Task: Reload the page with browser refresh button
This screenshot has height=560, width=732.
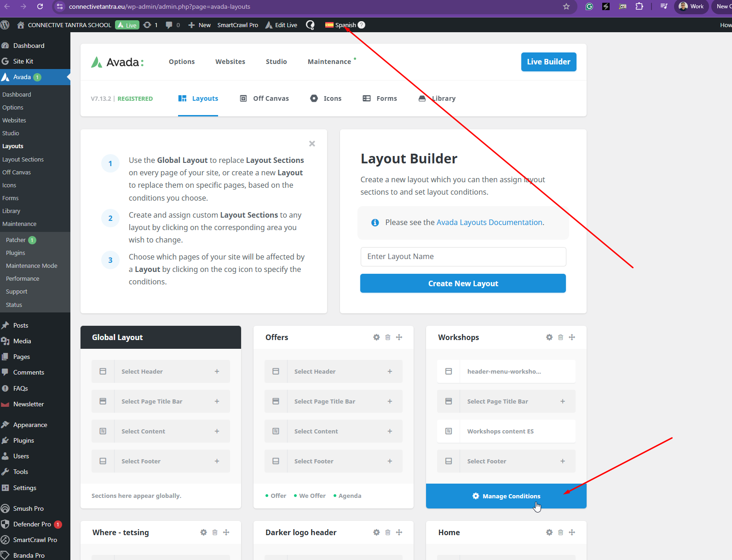Action: (x=40, y=6)
